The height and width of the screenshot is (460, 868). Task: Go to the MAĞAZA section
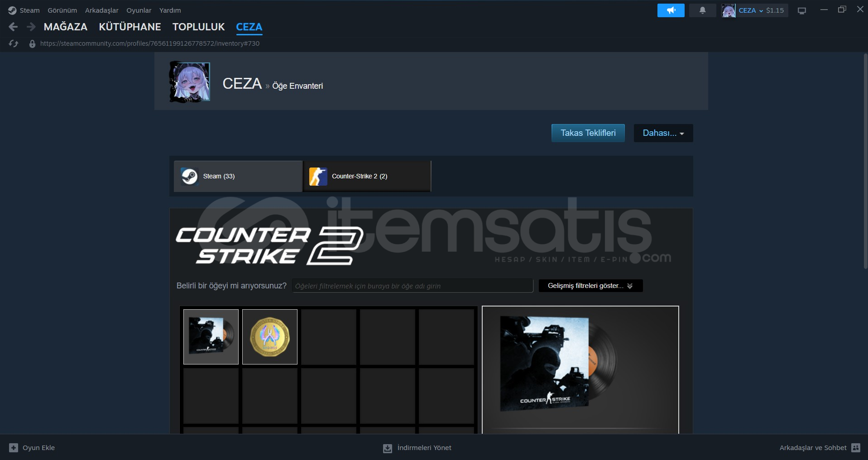(66, 27)
